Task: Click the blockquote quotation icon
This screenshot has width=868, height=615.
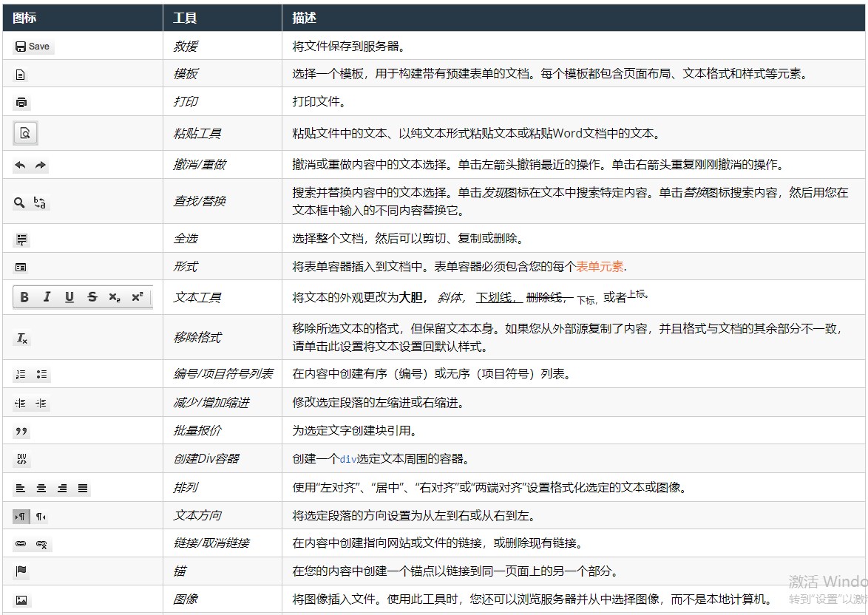Action: [21, 431]
